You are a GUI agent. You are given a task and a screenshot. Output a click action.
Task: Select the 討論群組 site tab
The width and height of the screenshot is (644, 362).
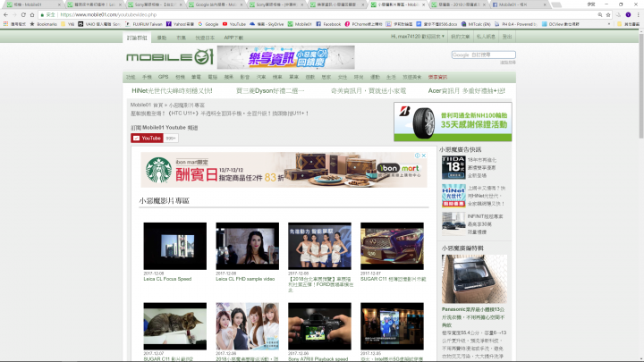137,38
